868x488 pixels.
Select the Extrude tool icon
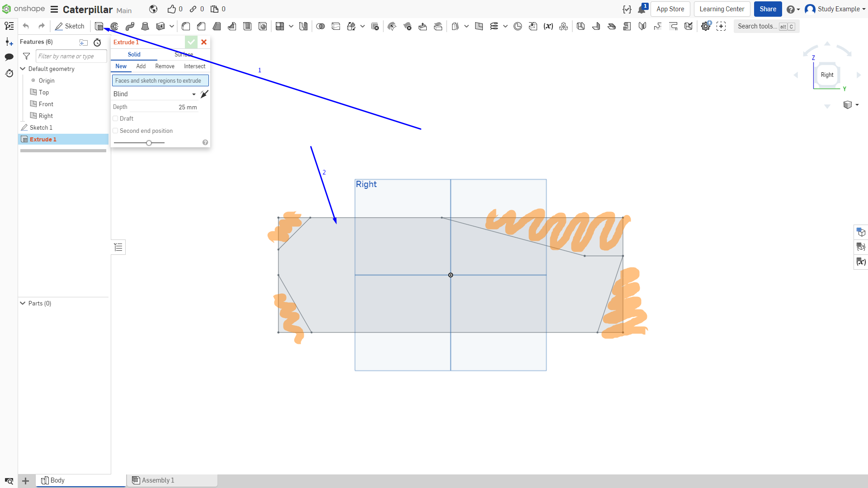[99, 26]
